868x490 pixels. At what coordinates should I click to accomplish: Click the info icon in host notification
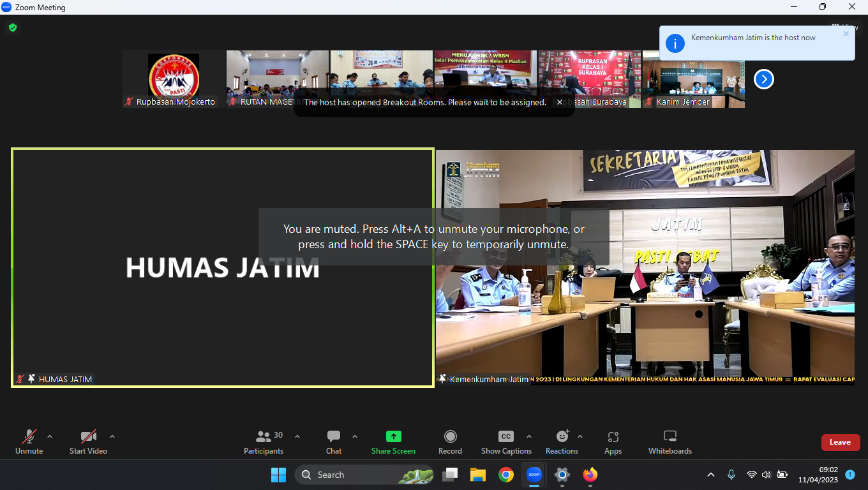(x=675, y=43)
